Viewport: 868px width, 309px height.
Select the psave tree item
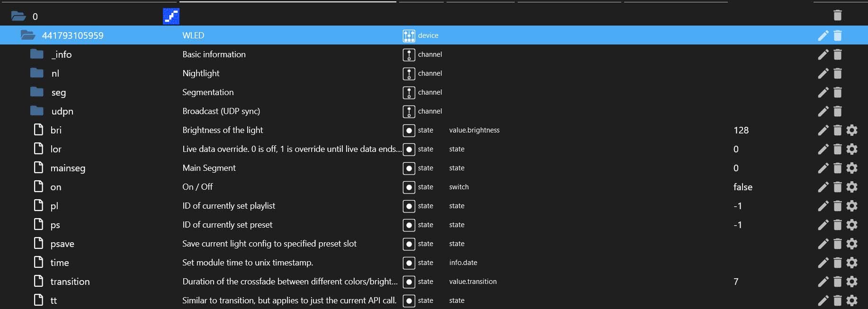(x=62, y=244)
